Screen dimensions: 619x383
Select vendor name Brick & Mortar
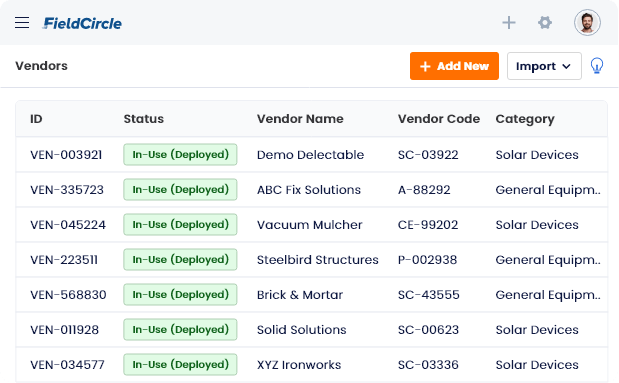tap(300, 295)
